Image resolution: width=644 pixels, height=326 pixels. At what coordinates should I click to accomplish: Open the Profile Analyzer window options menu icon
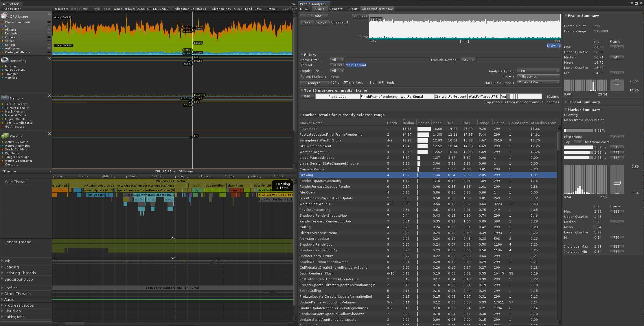tap(631, 3)
